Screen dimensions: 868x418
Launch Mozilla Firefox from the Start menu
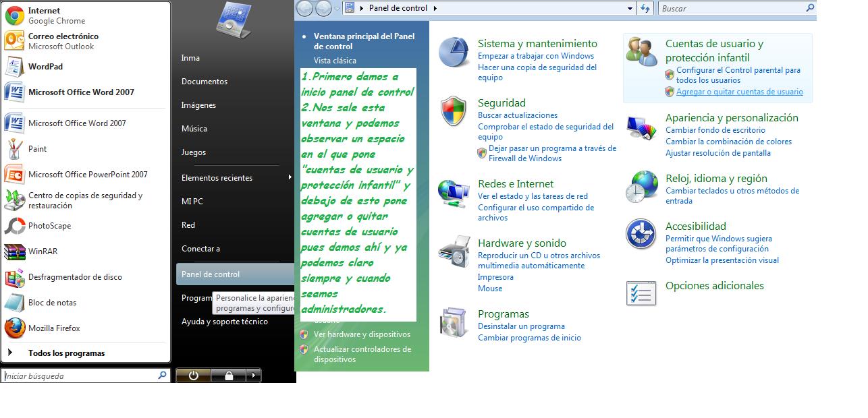point(85,328)
